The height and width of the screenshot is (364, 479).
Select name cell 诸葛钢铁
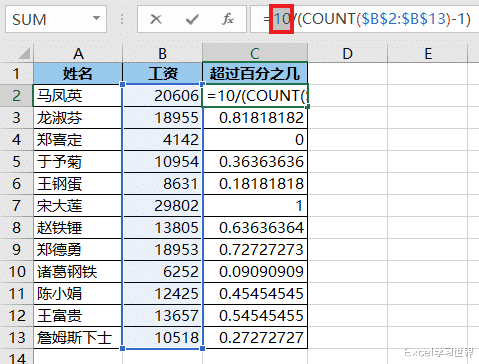point(78,272)
